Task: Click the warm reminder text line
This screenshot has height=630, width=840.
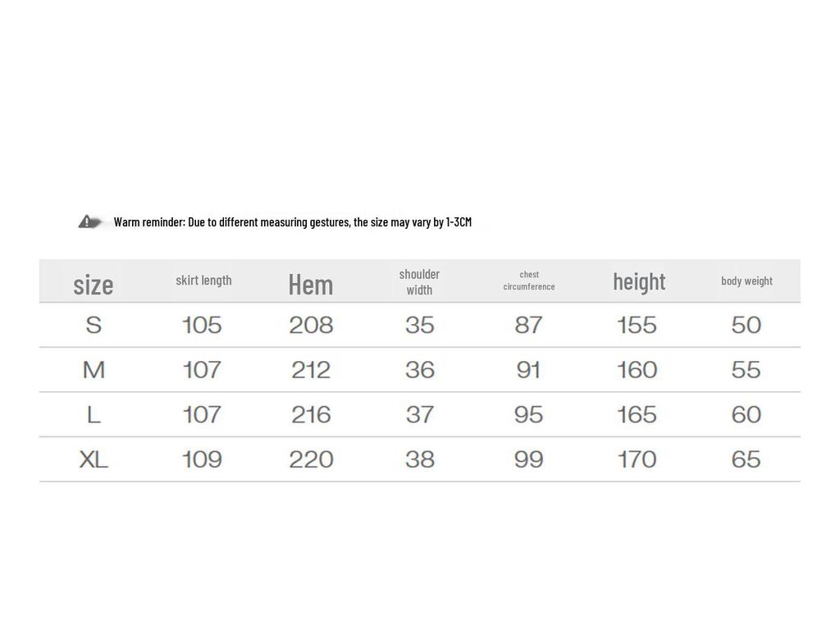Action: (293, 221)
